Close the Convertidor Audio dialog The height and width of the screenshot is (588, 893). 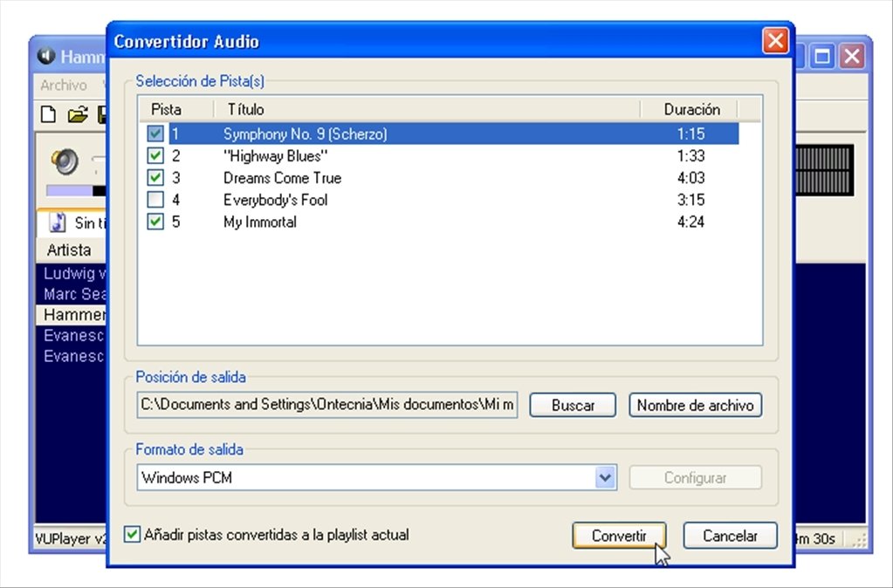pyautogui.click(x=776, y=41)
